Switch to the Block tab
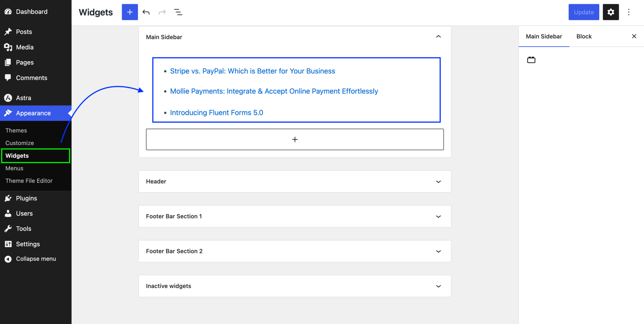644x324 pixels. (584, 36)
